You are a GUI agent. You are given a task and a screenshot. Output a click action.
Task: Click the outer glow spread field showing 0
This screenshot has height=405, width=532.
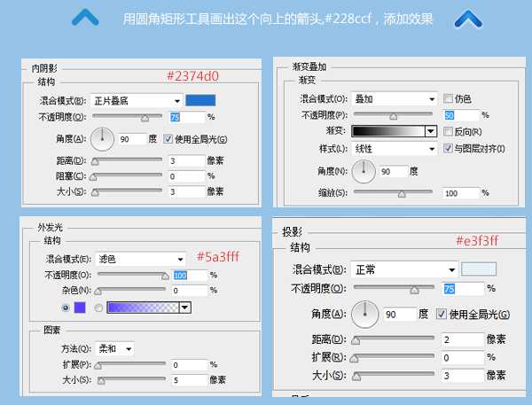click(x=189, y=365)
